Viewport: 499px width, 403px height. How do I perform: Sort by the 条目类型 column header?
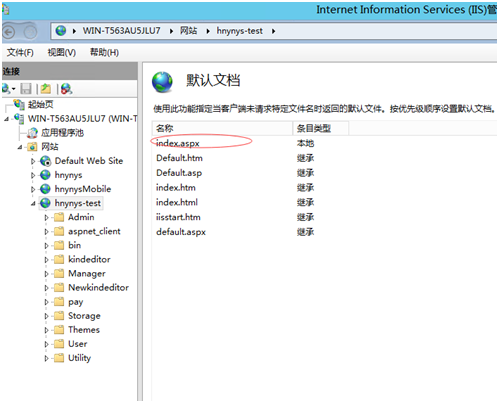[x=321, y=128]
